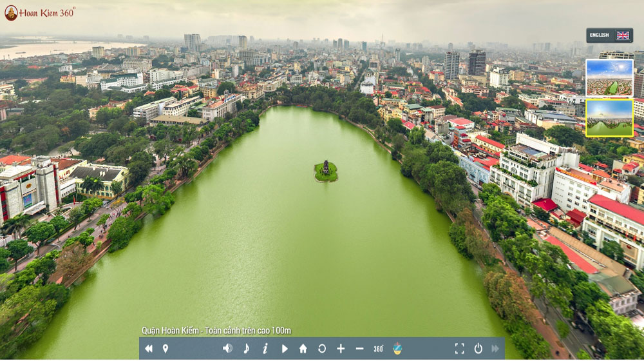The width and height of the screenshot is (644, 363).
Task: Click the Hoan Kiem 360 logo
Action: pyautogui.click(x=40, y=12)
